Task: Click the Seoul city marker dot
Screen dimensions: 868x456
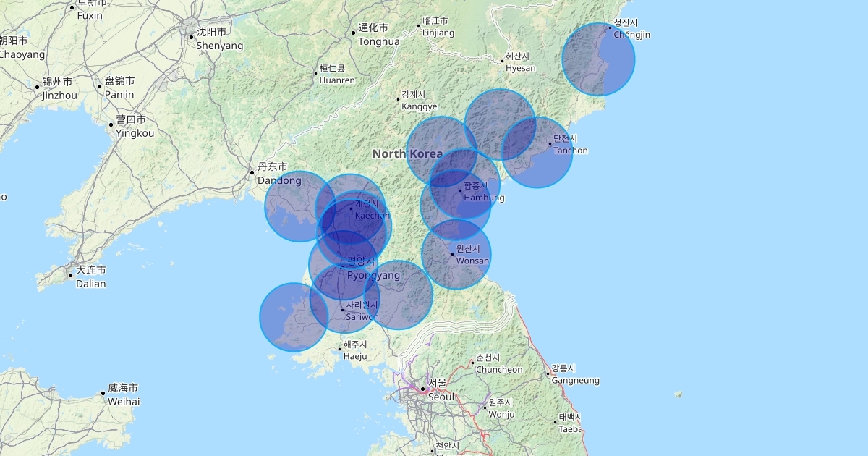Action: (x=423, y=389)
